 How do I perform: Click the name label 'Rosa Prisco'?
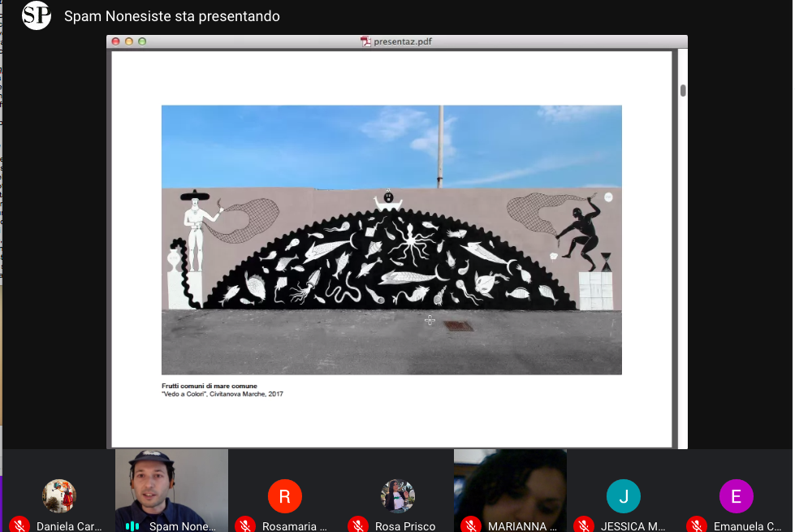pyautogui.click(x=405, y=526)
